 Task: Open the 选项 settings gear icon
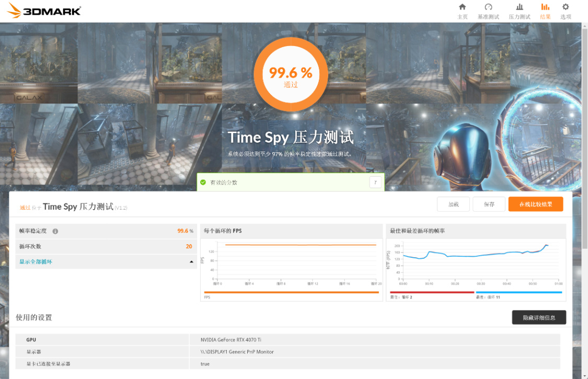[566, 7]
